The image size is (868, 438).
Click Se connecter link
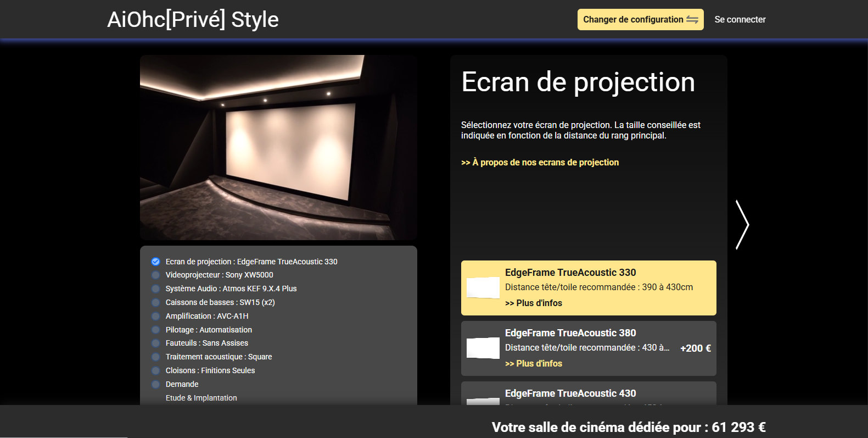coord(740,20)
